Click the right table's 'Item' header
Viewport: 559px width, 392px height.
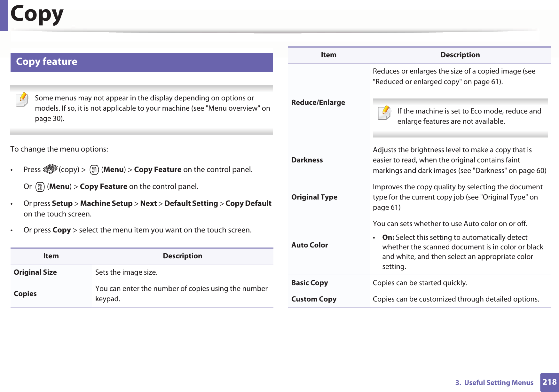(x=329, y=55)
